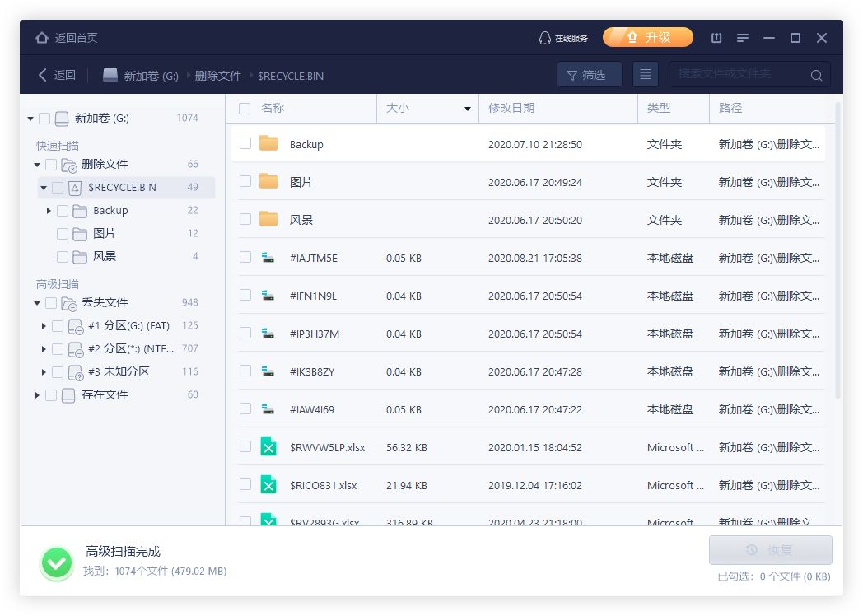863x616 pixels.
Task: Click the file list vertical scrollbar
Action: [838, 247]
